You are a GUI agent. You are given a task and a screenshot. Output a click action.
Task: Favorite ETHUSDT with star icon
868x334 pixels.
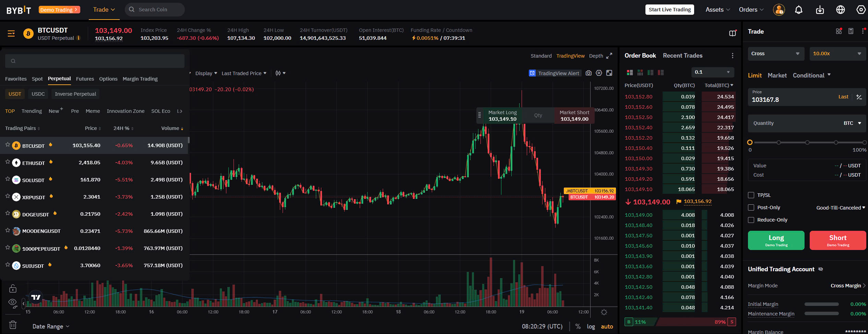[x=8, y=162]
